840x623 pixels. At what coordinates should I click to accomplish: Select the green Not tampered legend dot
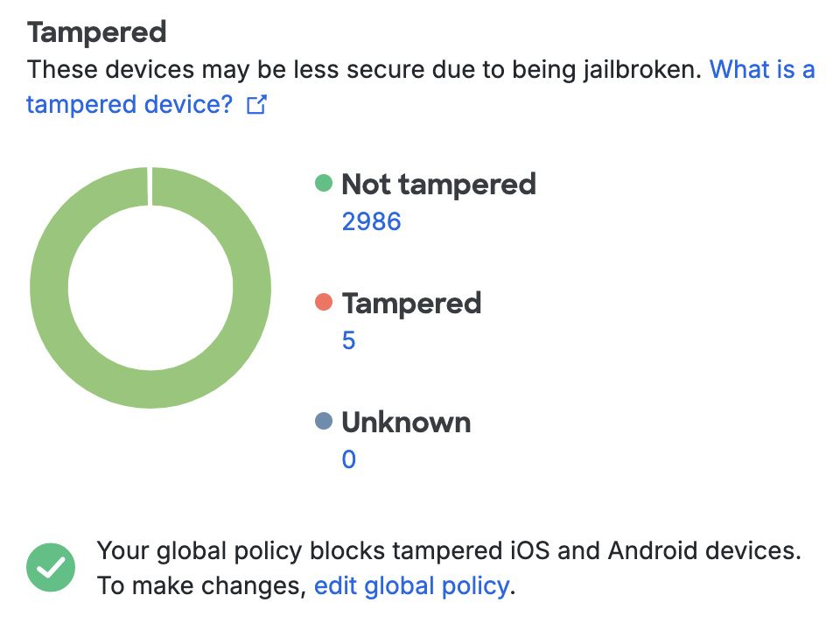[325, 183]
